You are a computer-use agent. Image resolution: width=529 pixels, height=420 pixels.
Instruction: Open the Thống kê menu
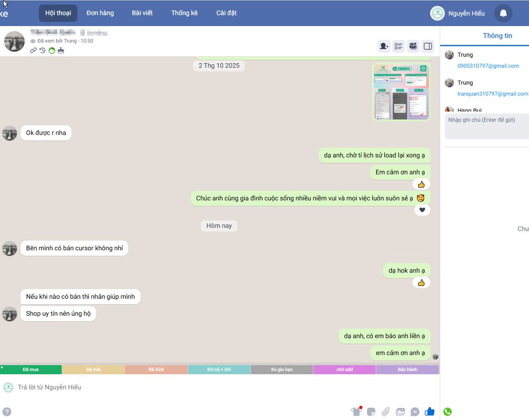click(x=184, y=13)
